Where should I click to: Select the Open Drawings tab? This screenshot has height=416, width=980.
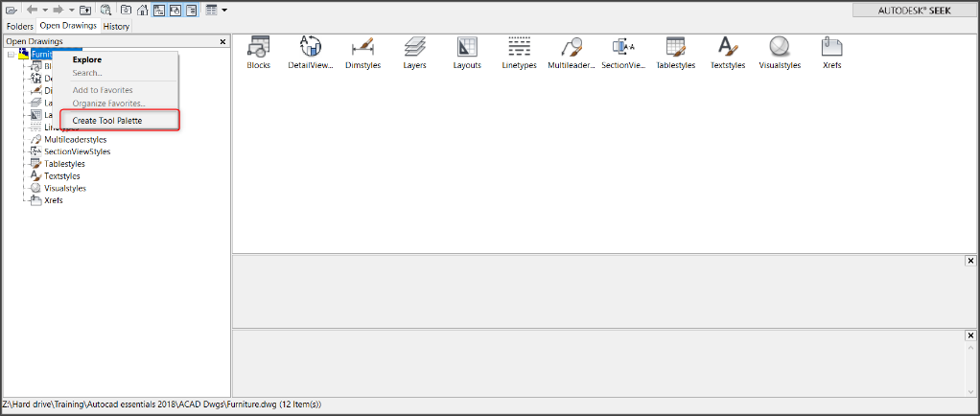pyautogui.click(x=68, y=26)
